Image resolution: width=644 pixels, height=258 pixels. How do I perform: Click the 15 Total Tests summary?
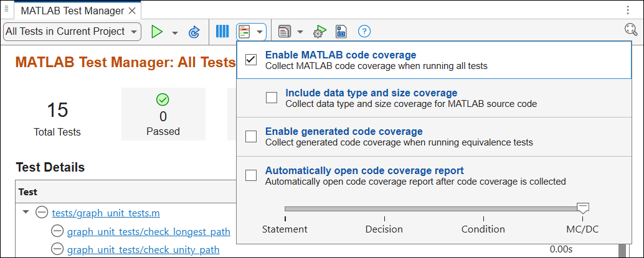click(x=57, y=119)
